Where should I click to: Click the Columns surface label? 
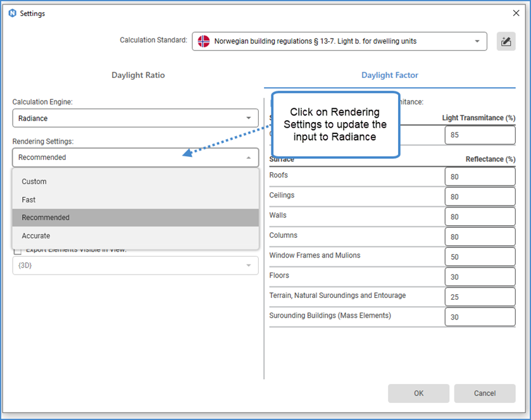pos(283,235)
